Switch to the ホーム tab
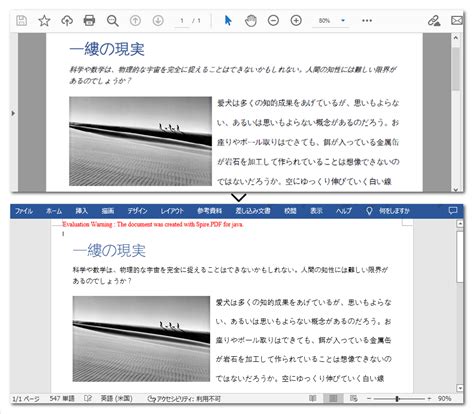 54,211
